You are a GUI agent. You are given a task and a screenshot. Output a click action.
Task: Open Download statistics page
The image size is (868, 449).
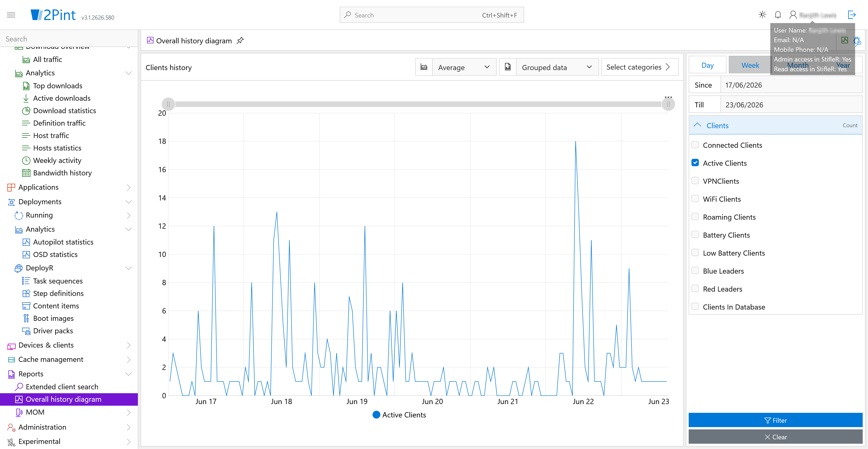coord(64,111)
